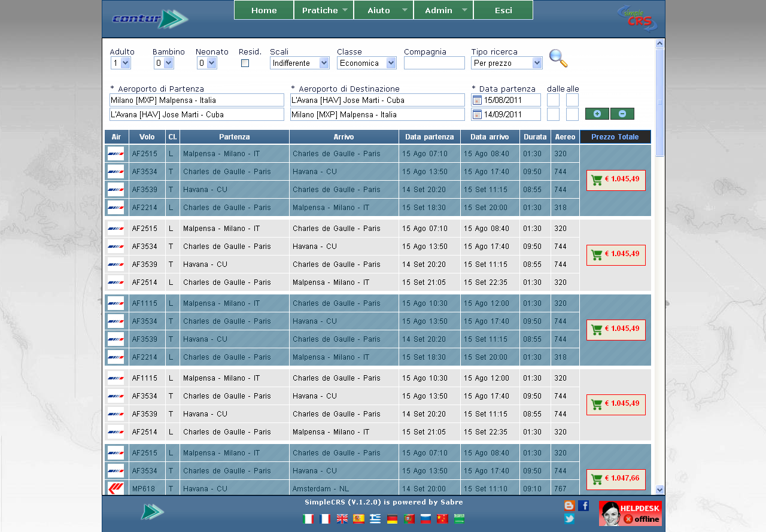This screenshot has height=532, width=766.
Task: Click second destination field Milano MXP
Action: tap(378, 114)
